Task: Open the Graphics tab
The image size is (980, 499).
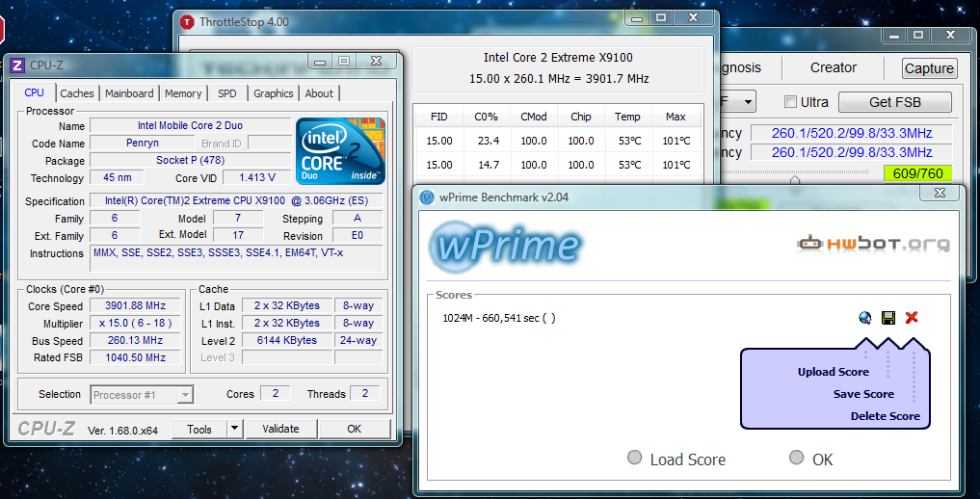Action: (x=273, y=93)
